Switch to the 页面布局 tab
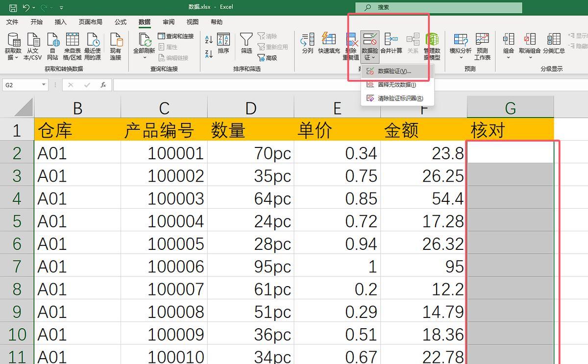This screenshot has height=364, width=588. [91, 22]
